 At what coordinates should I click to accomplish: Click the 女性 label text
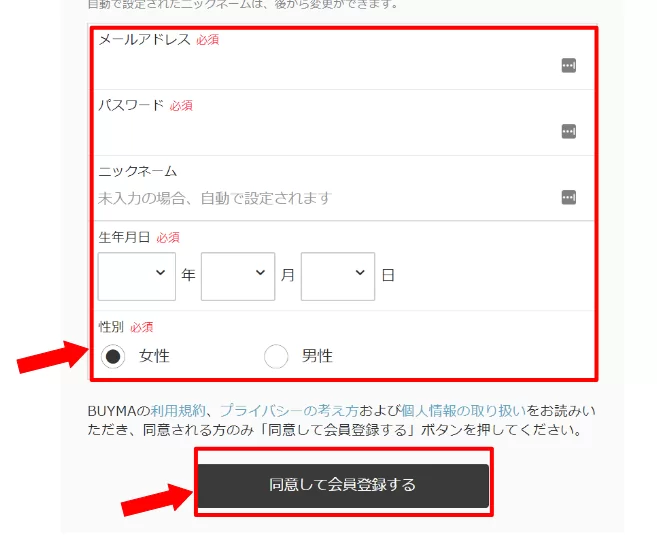pos(154,357)
